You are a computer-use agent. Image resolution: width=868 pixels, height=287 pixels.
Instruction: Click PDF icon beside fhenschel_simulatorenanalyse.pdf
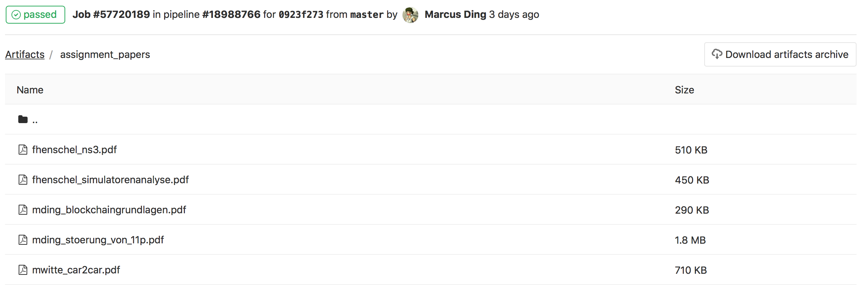click(x=23, y=180)
